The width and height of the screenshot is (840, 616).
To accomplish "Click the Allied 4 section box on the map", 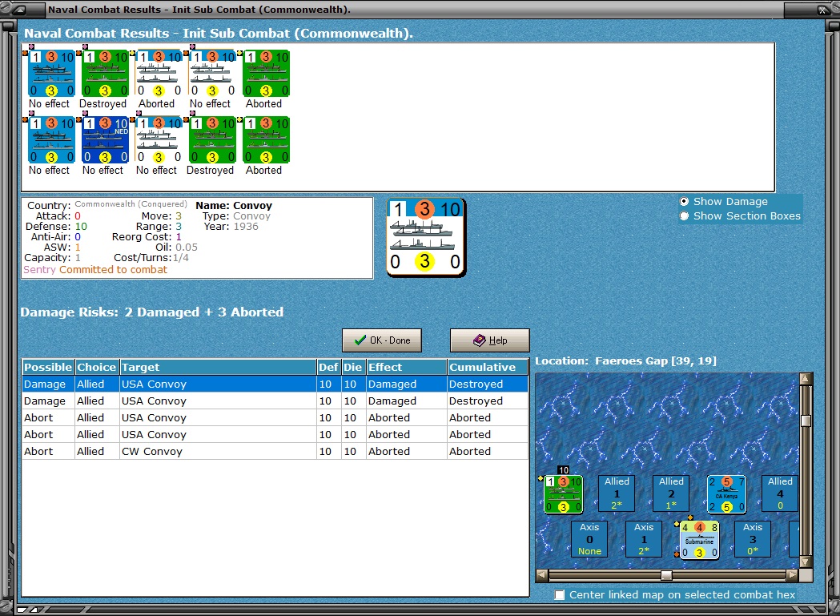I will point(780,493).
